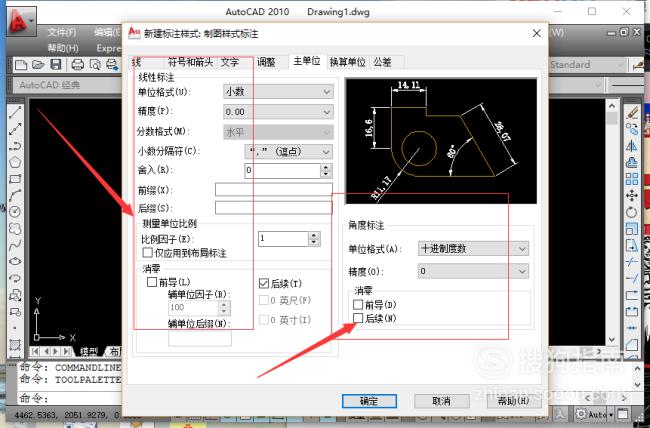Viewport: 650px width, 428px height.
Task: Select the Rectangle tool
Action: click(15, 179)
